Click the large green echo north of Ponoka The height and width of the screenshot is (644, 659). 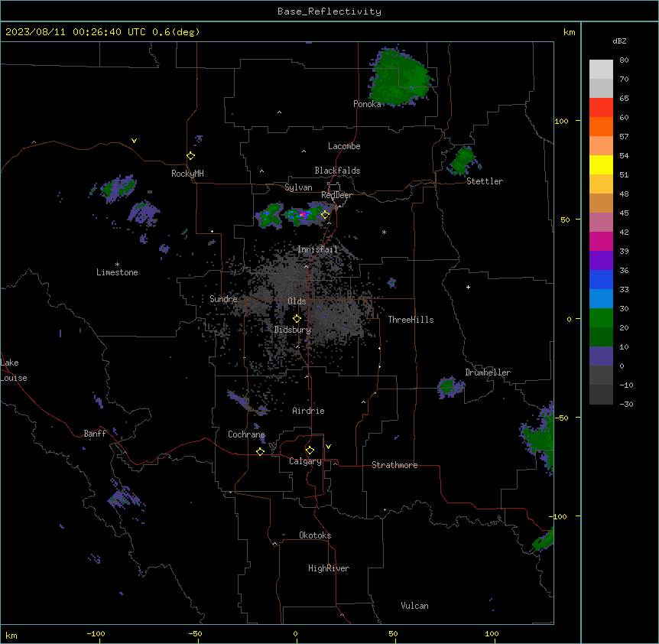click(399, 78)
